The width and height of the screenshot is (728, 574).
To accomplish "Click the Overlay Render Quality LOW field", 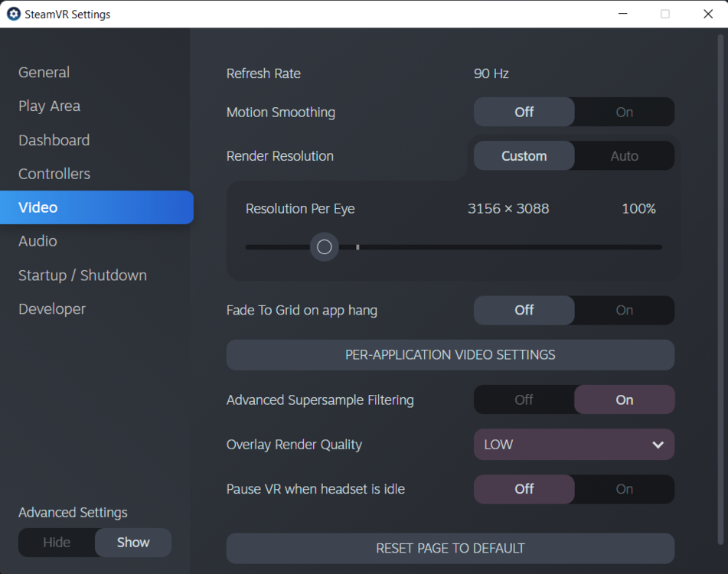I will pyautogui.click(x=559, y=445).
